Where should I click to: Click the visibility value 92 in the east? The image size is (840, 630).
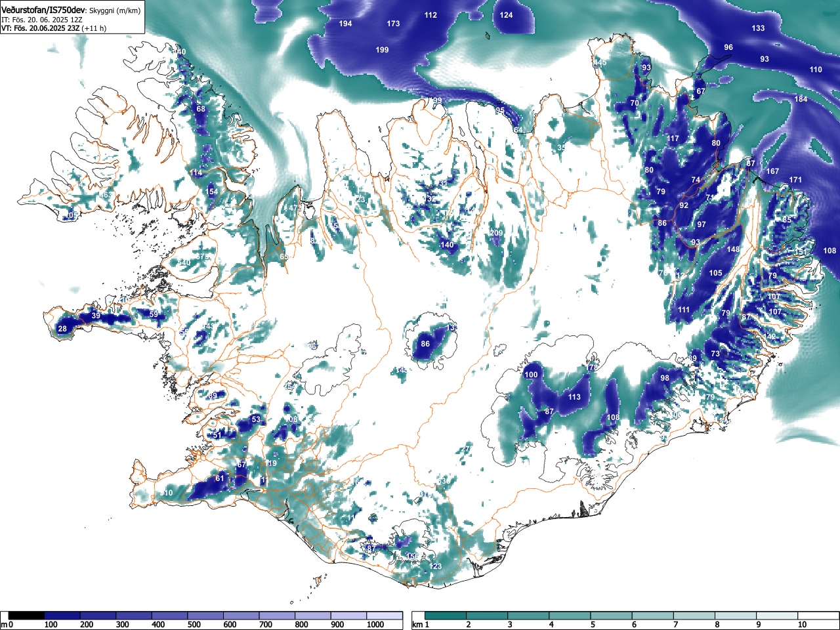click(x=684, y=205)
